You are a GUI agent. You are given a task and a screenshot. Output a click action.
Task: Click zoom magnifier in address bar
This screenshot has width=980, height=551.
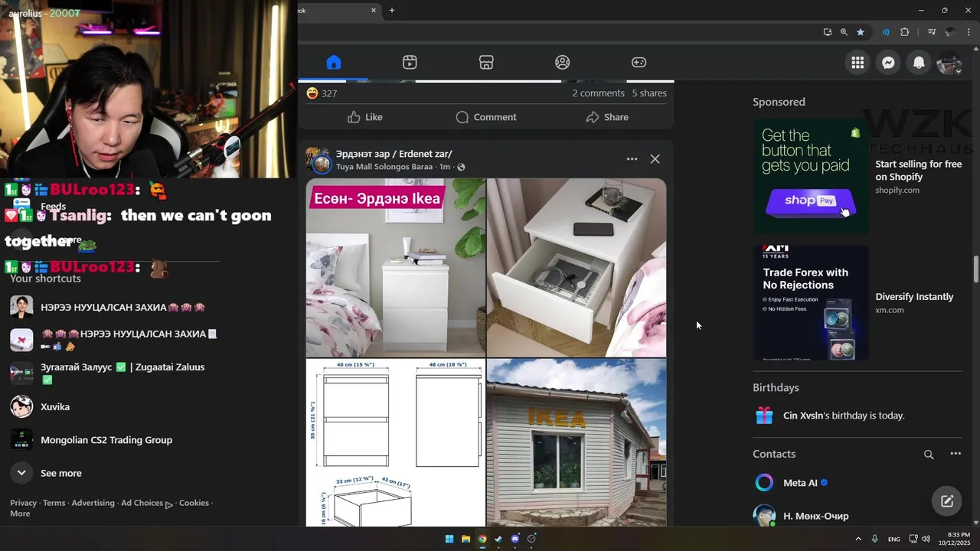click(844, 32)
